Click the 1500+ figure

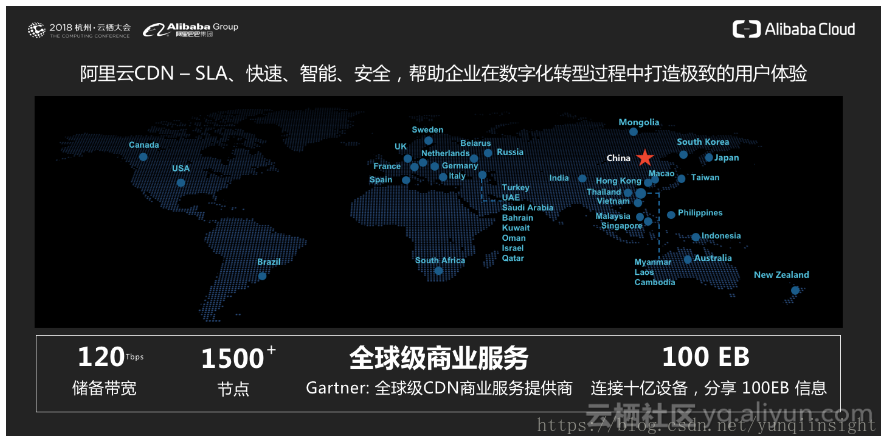(x=238, y=358)
